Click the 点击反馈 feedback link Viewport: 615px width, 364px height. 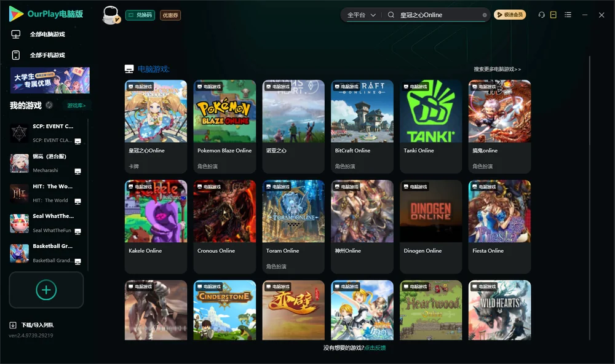[x=375, y=347]
